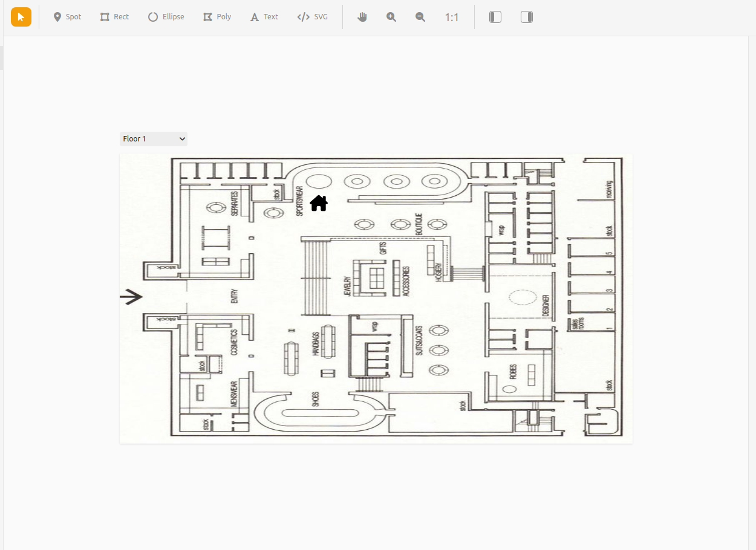Screen dimensions: 756x550
Task: Toggle the left sidebar panel
Action: pos(495,16)
